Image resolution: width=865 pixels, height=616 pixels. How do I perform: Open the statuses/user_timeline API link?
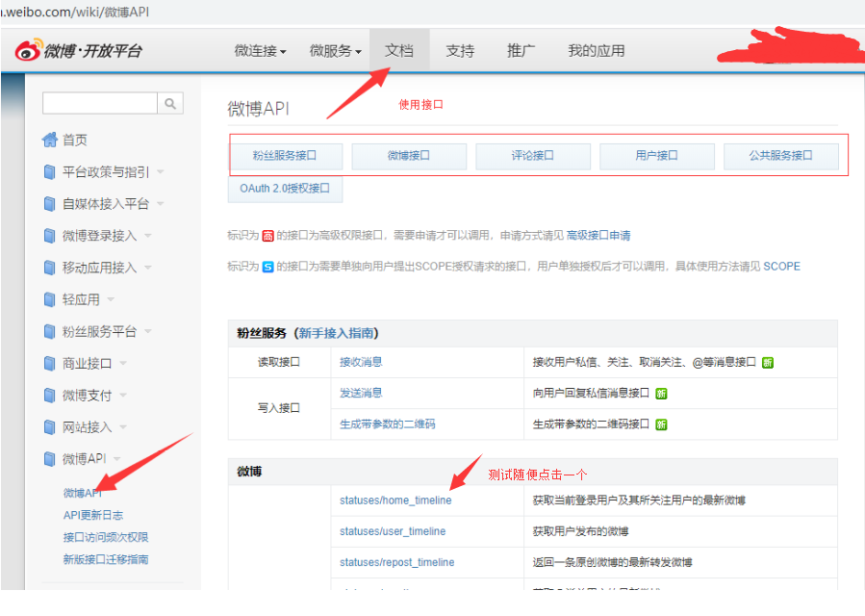click(x=393, y=531)
